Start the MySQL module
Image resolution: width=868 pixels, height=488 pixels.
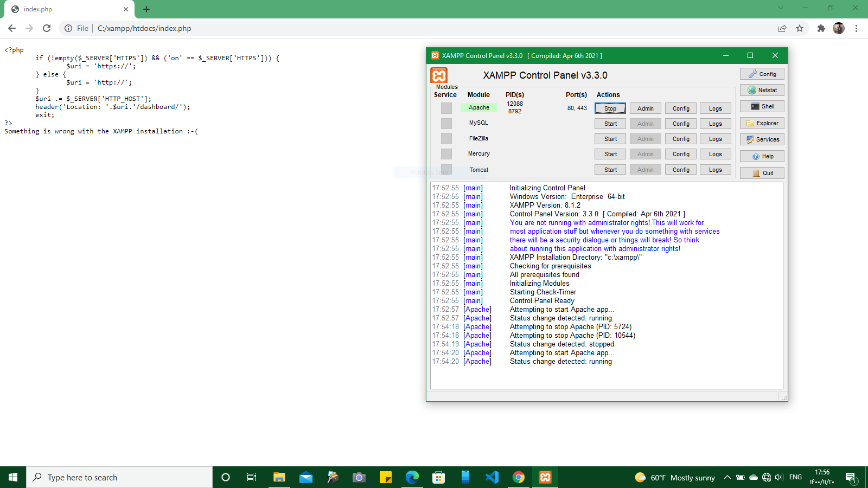pyautogui.click(x=610, y=124)
